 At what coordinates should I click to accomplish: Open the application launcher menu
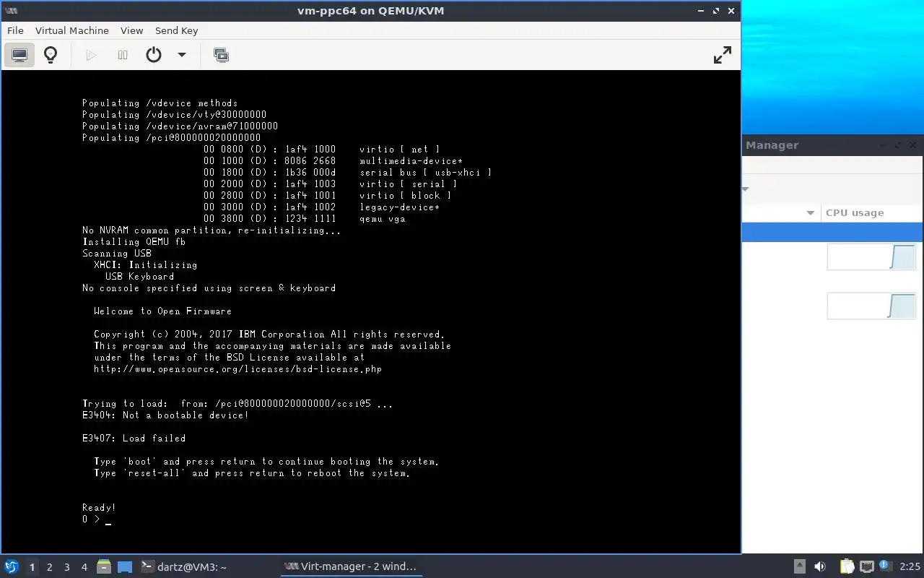point(11,567)
